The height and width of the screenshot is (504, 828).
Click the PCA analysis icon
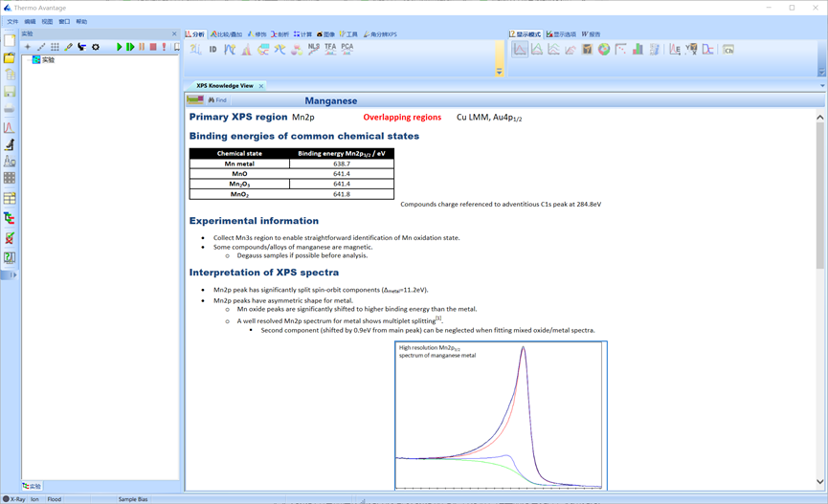click(x=347, y=48)
